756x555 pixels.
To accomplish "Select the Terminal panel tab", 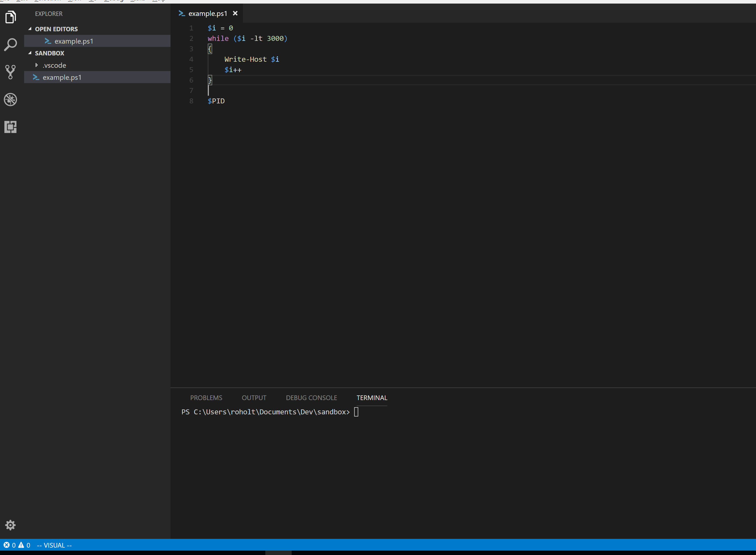I will pos(372,398).
